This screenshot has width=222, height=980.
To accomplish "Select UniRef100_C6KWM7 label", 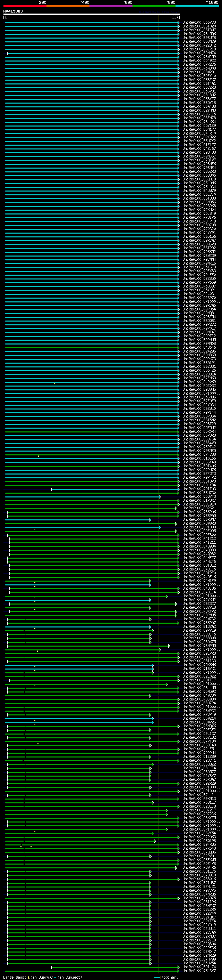I will pyautogui.click(x=199, y=519).
